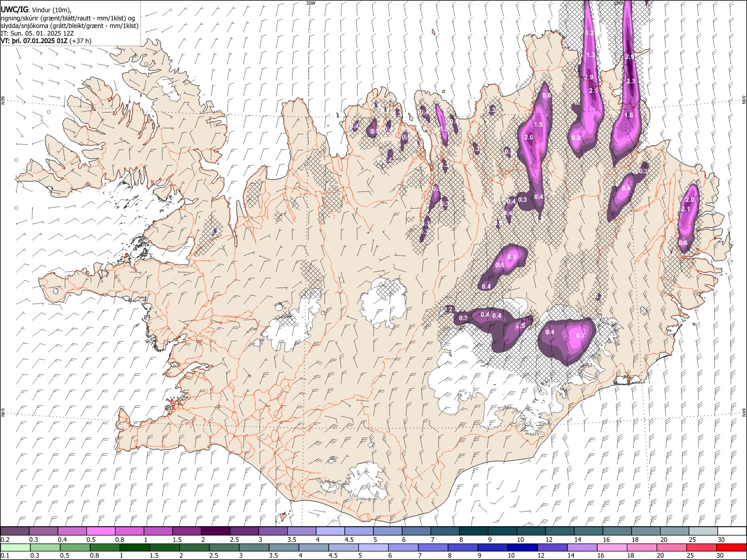This screenshot has height=560, width=747.
Task: Click the 'rigning/skúrir' legend description line
Action: (68, 18)
